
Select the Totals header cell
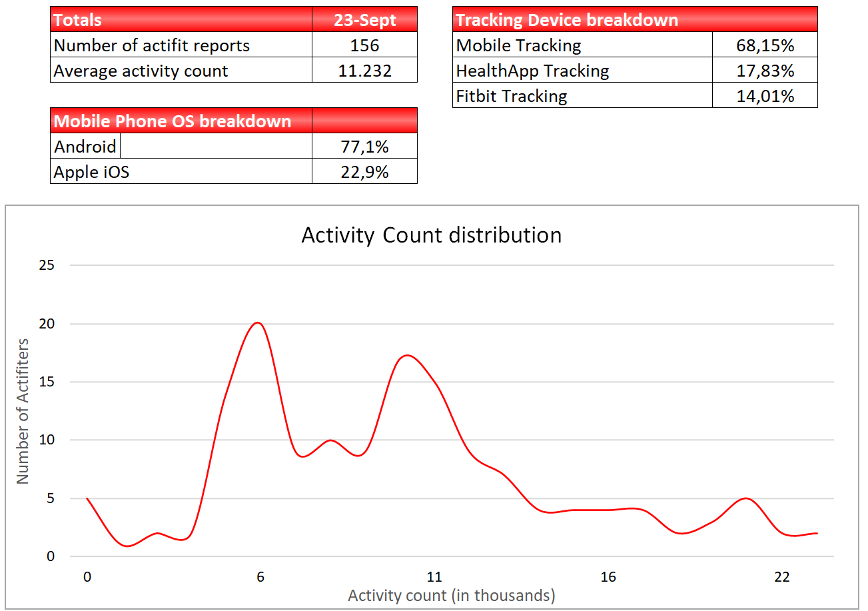pos(181,20)
